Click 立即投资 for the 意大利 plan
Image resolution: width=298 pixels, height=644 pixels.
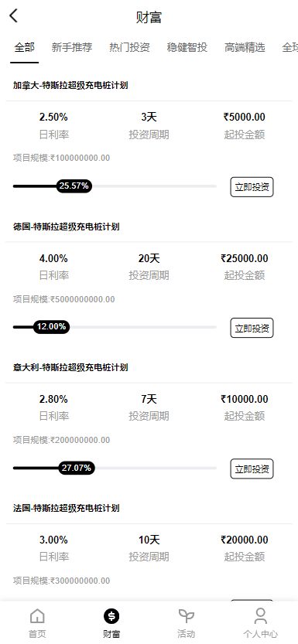click(x=252, y=469)
